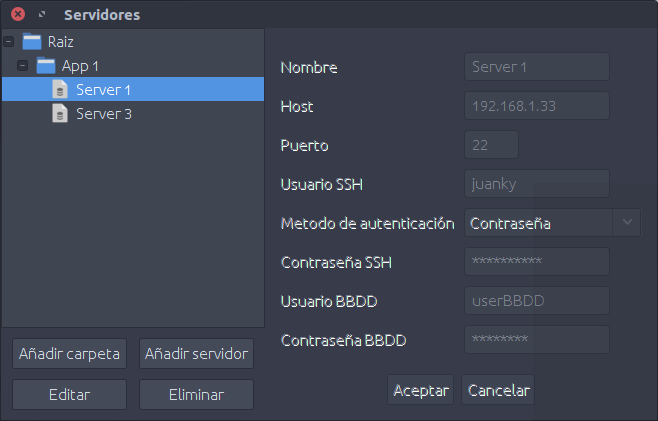This screenshot has width=658, height=421.
Task: Collapse the App 1 tree node
Action: click(23, 65)
